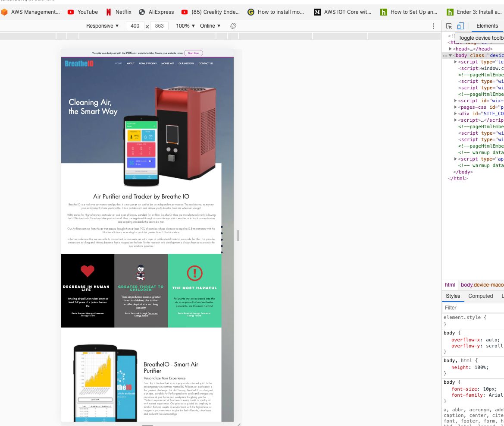Open the Netflix bookmark
504x426 pixels.
[x=119, y=12]
